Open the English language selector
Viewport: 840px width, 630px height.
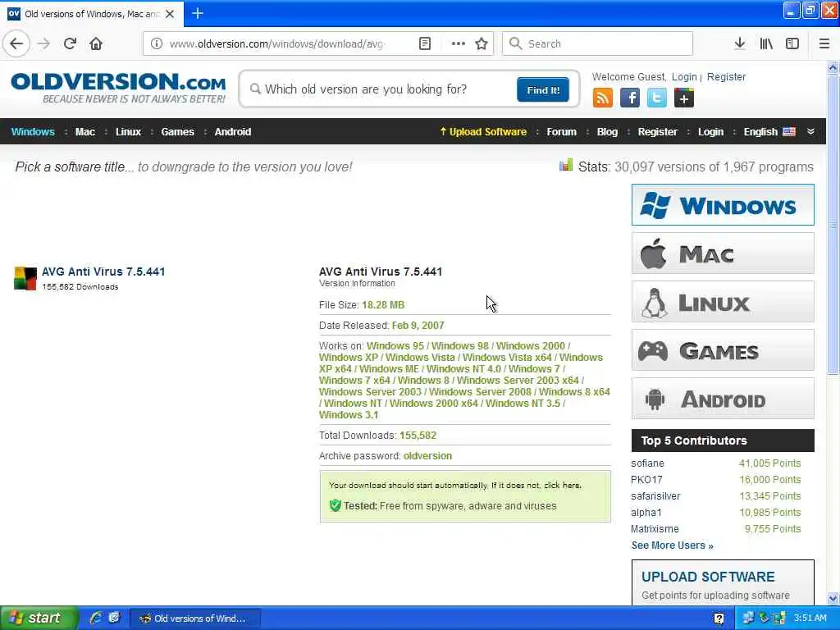coord(769,132)
